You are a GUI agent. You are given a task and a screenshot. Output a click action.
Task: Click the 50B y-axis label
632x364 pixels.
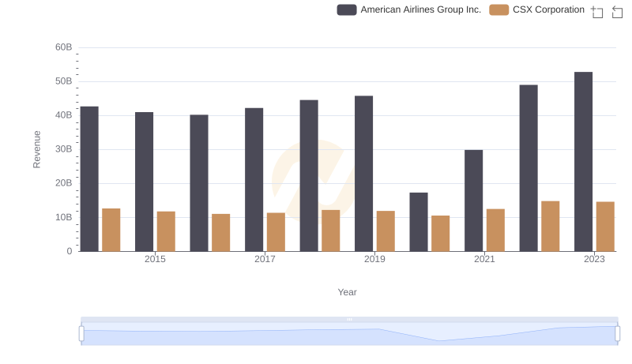click(x=64, y=81)
